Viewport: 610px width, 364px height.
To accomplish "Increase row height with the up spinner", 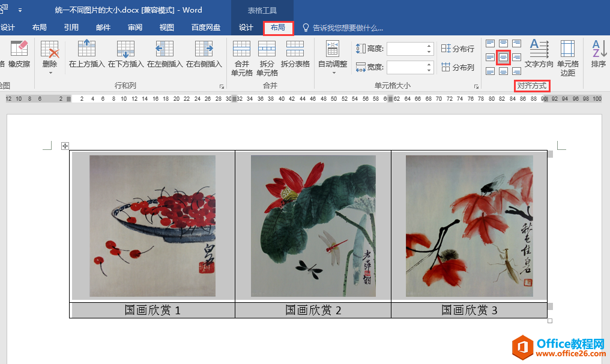I will click(x=429, y=46).
